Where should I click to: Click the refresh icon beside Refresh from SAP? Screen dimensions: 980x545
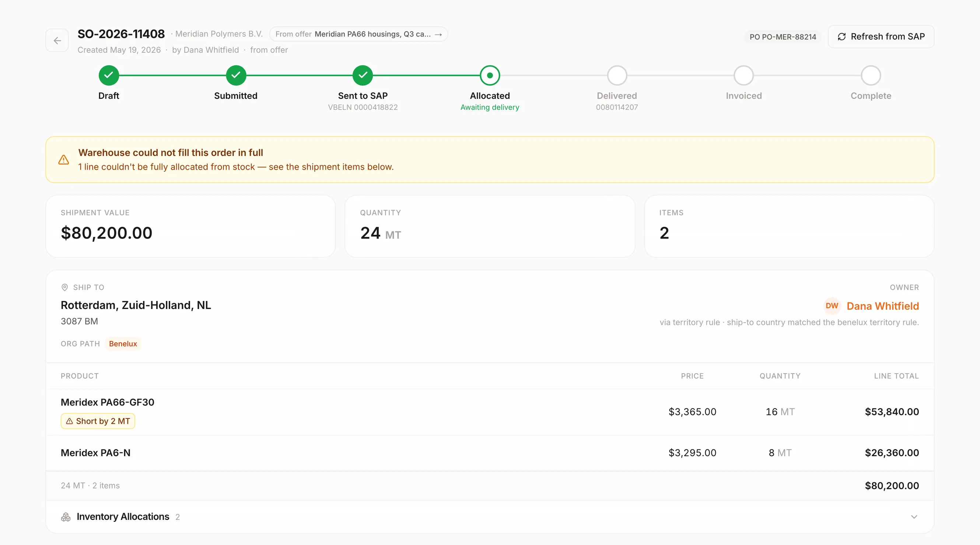[x=841, y=37]
